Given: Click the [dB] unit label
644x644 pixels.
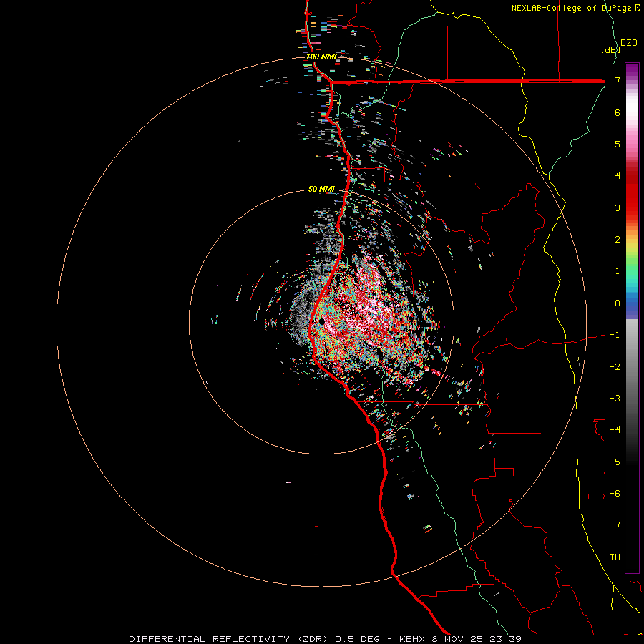Looking at the screenshot, I should pyautogui.click(x=610, y=49).
